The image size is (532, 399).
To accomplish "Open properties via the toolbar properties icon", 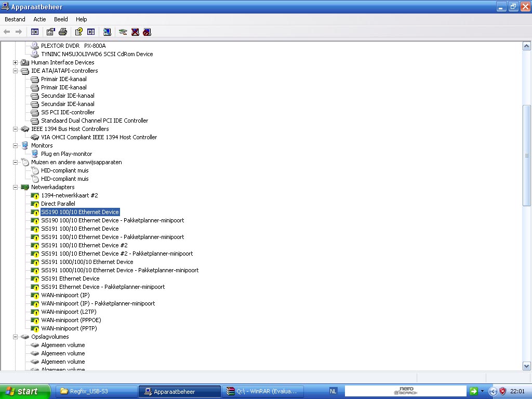I will click(50, 32).
